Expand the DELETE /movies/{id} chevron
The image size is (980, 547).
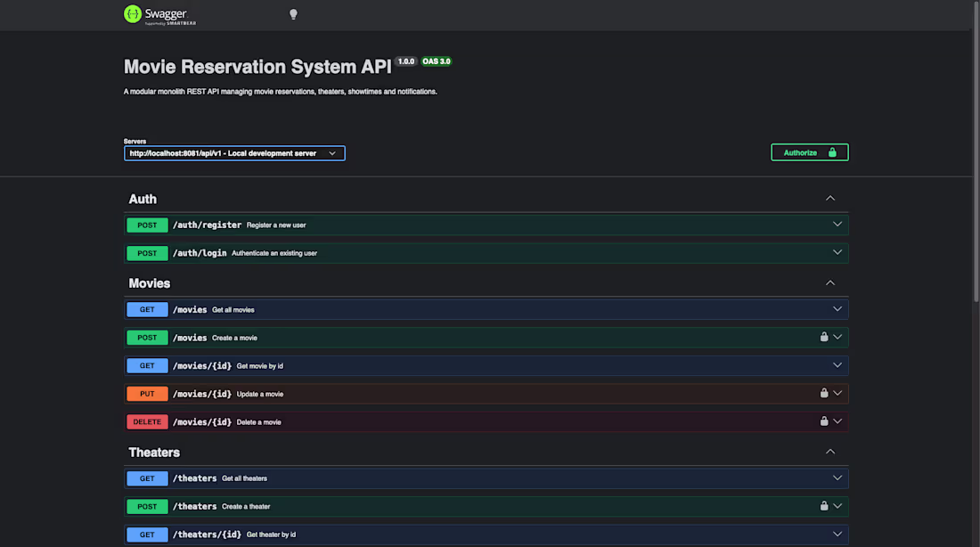click(x=837, y=421)
